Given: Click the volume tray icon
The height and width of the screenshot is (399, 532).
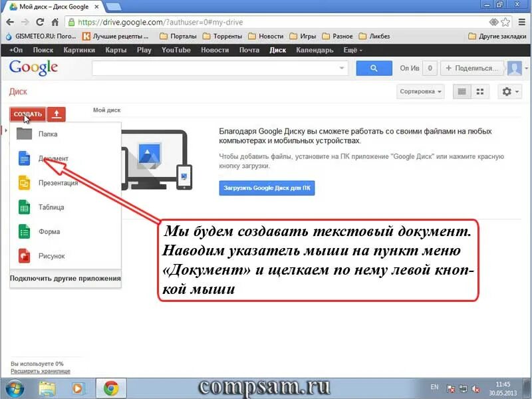Looking at the screenshot, I should pos(475,389).
